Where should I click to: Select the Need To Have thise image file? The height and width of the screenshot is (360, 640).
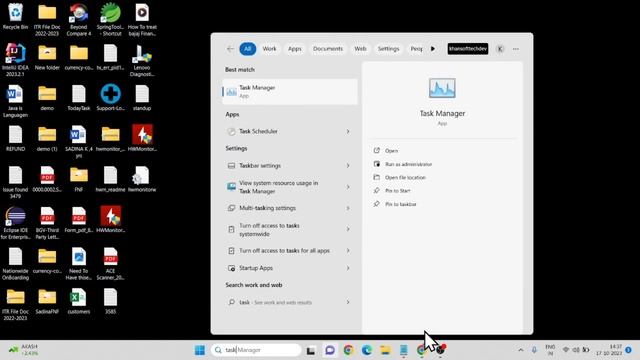tap(79, 263)
